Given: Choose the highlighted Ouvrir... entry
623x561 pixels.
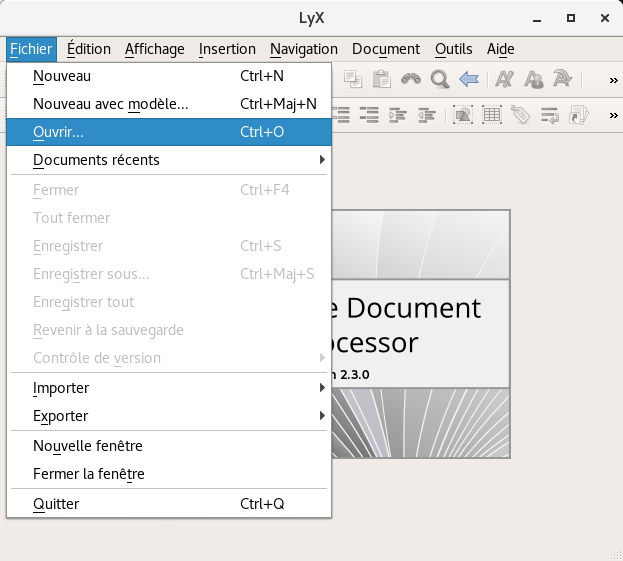Looking at the screenshot, I should tap(169, 132).
